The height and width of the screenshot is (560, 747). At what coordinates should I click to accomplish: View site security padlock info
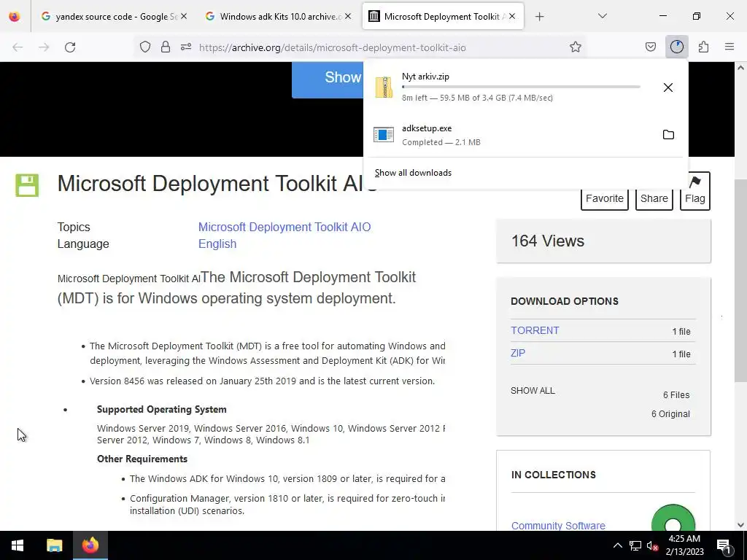[x=166, y=47]
